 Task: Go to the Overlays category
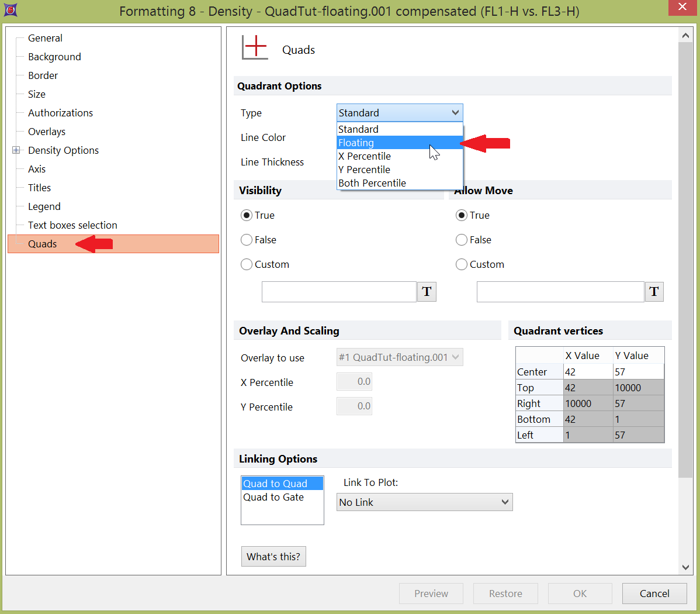(x=47, y=132)
